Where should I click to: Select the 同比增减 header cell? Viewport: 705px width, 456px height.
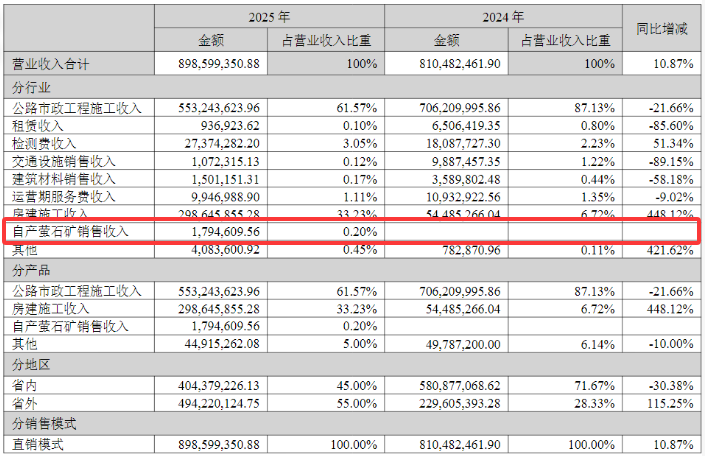[x=661, y=29]
